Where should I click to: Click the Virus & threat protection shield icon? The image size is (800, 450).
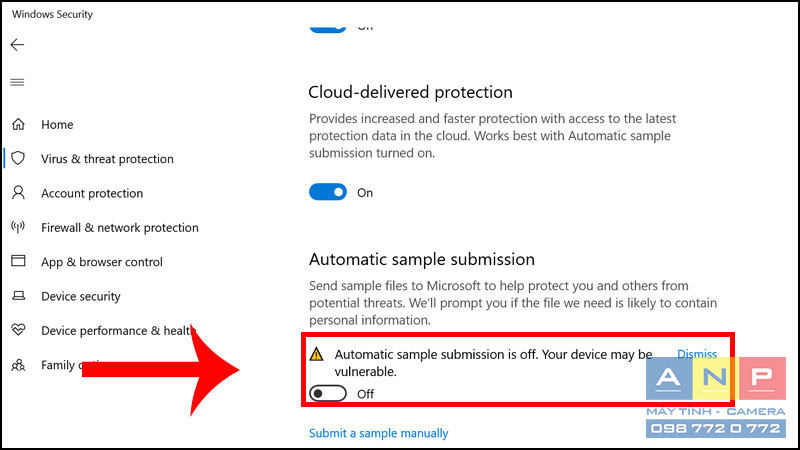(18, 158)
